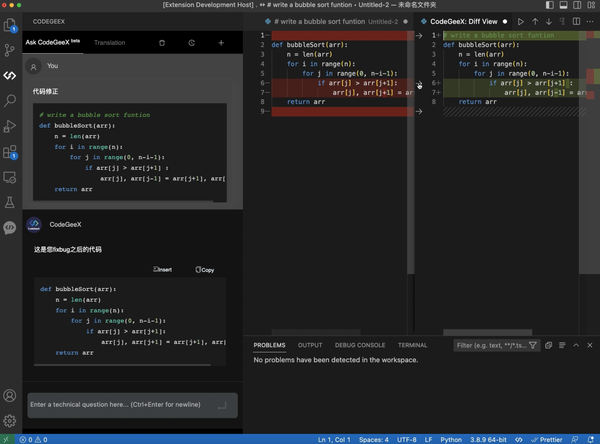Click the Run file play button
This screenshot has height=444, width=600.
tap(520, 21)
